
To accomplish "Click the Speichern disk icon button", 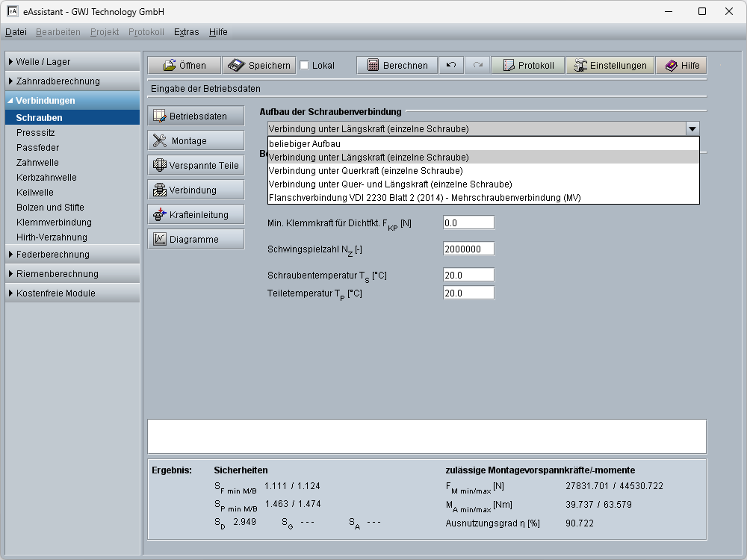I will point(259,66).
